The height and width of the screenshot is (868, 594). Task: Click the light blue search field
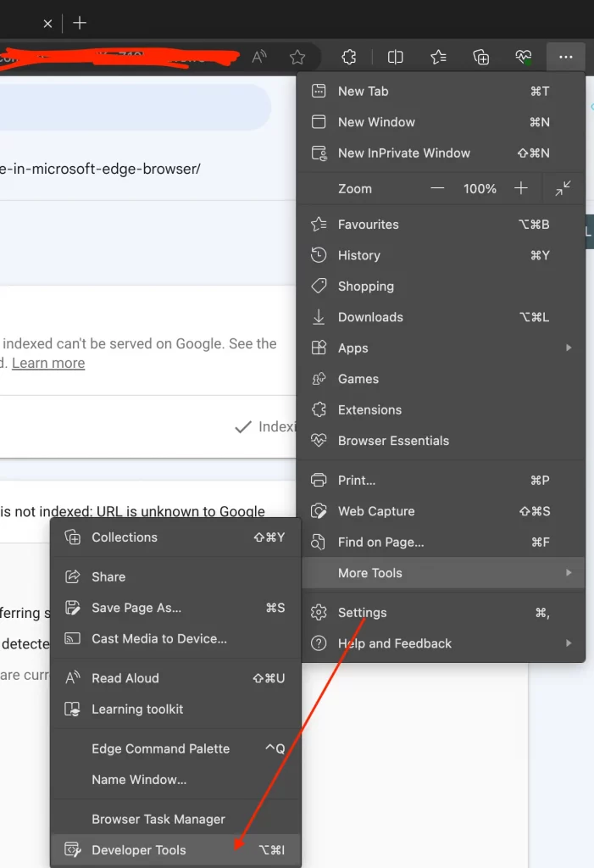135,108
